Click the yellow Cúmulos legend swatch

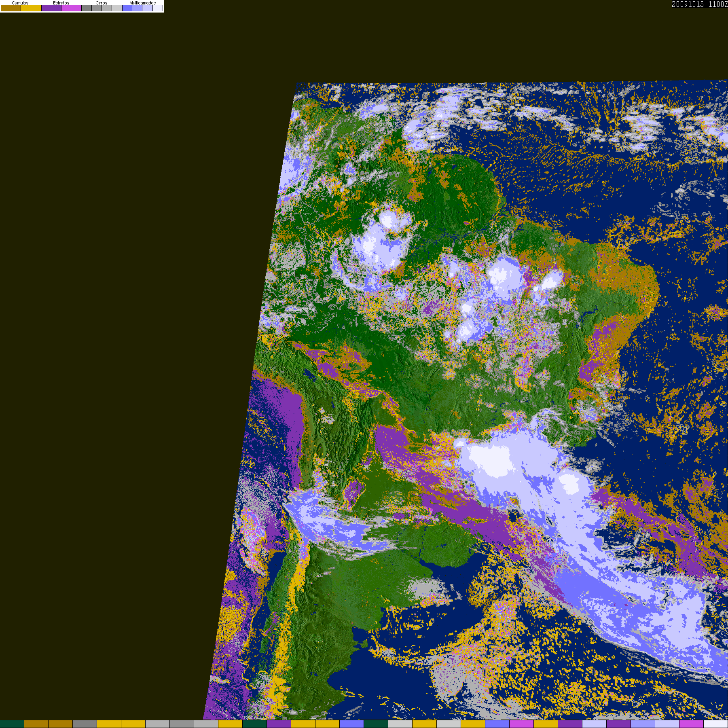(x=31, y=8)
